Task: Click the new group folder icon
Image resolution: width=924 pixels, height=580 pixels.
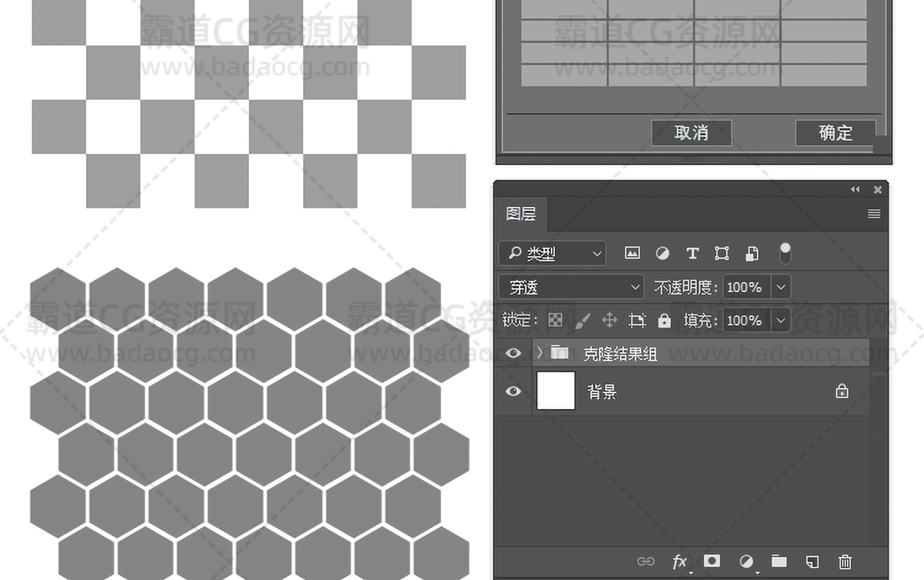Action: click(779, 561)
